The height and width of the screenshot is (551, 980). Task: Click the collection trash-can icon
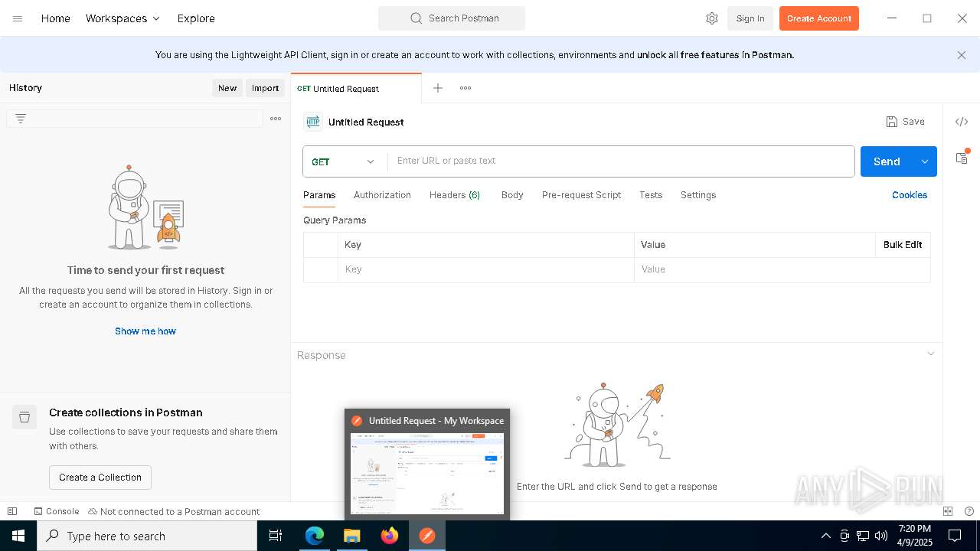pyautogui.click(x=24, y=417)
